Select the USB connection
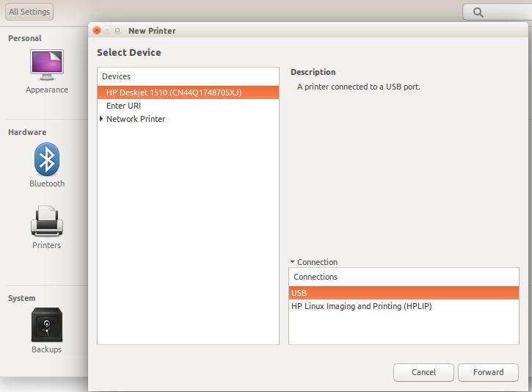Viewport: 532px width, 392px height. (x=404, y=293)
